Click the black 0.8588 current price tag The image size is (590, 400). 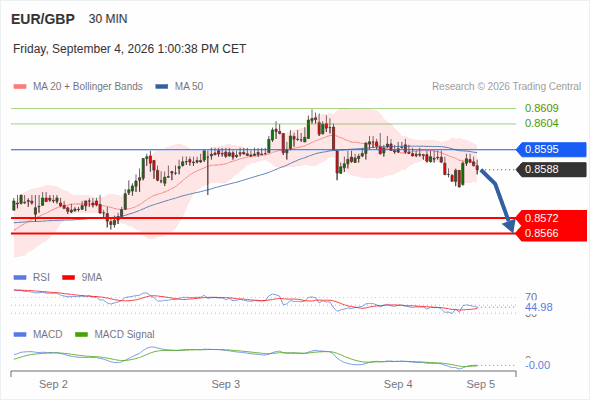click(x=551, y=169)
